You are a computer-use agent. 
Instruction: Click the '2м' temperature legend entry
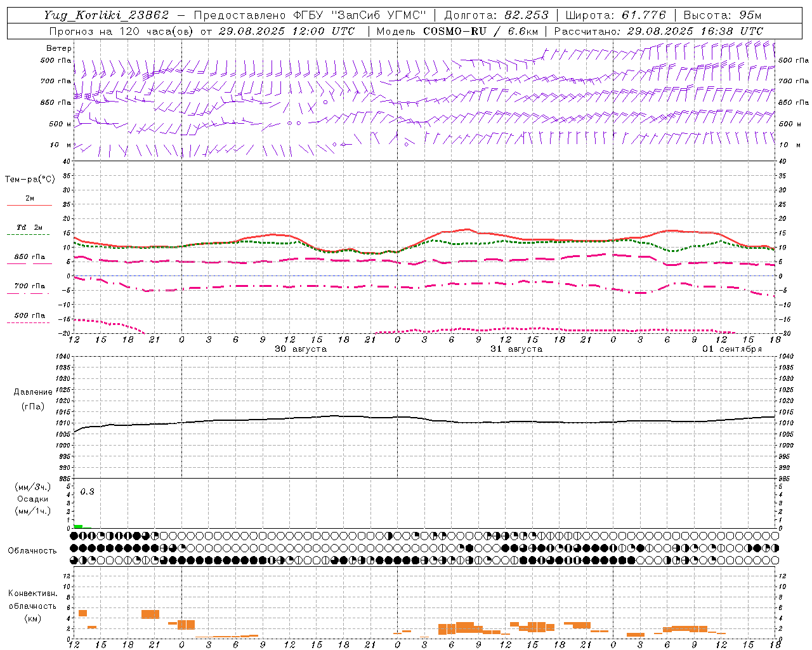coord(30,199)
